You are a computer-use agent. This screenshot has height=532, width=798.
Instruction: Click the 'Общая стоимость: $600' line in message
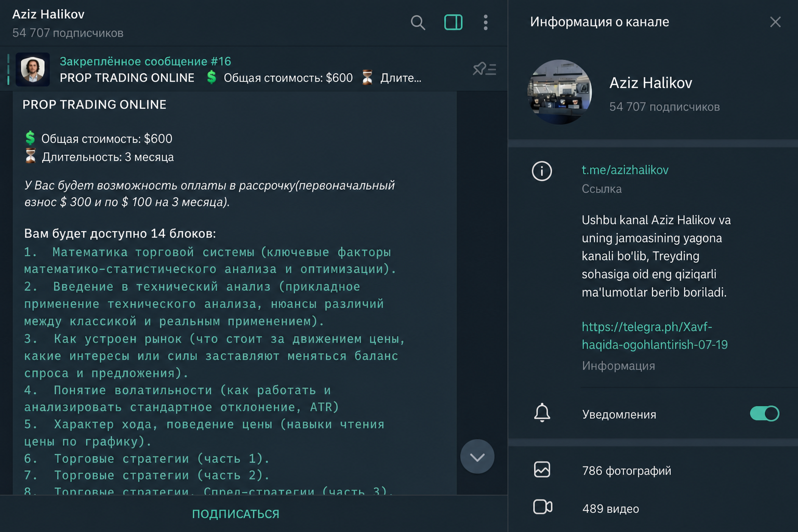click(107, 139)
